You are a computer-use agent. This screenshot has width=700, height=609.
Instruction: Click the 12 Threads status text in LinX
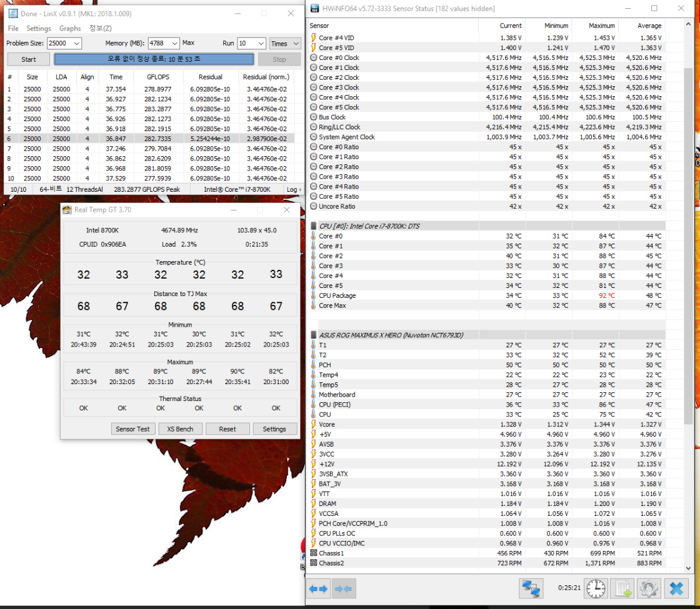(x=85, y=189)
